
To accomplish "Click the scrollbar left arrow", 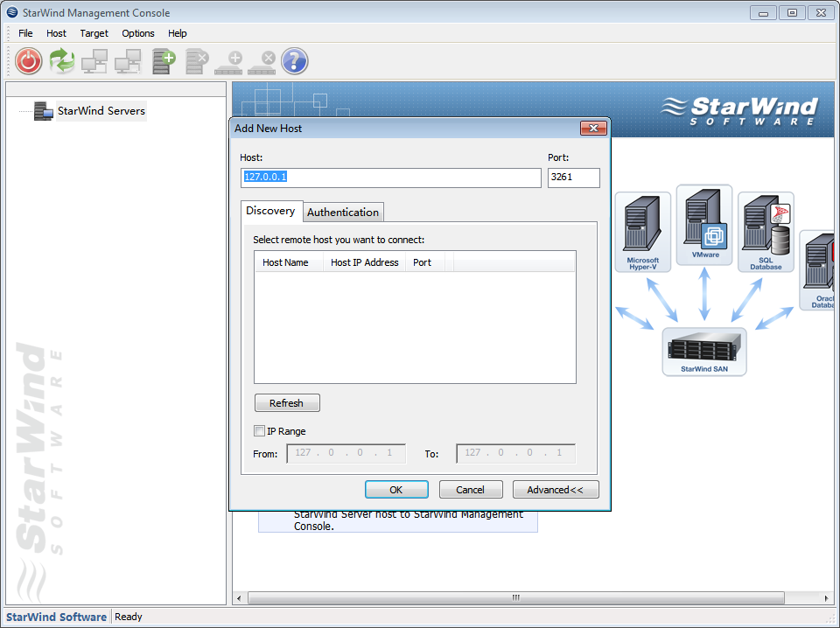I will pyautogui.click(x=239, y=598).
